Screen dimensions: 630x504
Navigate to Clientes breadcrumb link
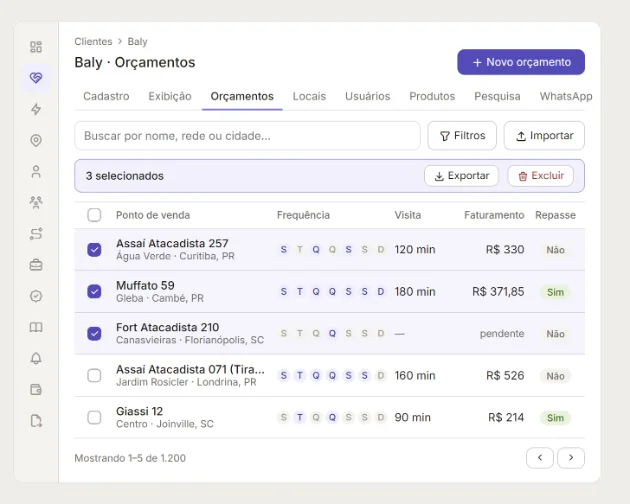point(93,42)
